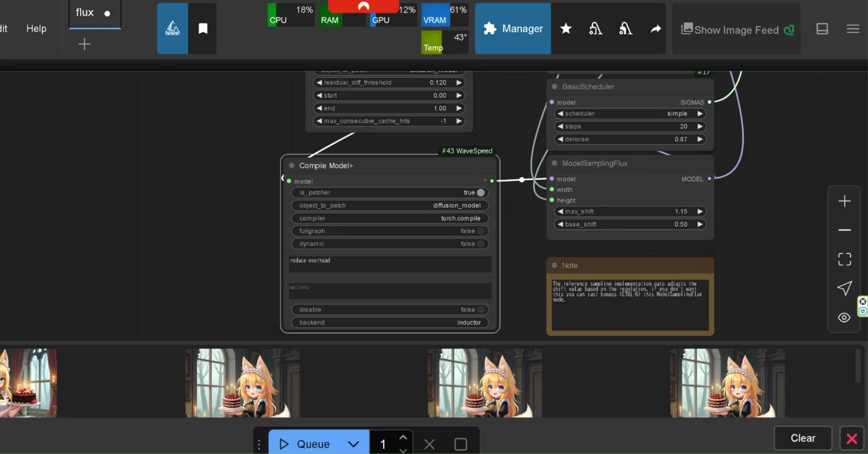
Task: Increase residual_diff_threshold with right arrow
Action: click(x=459, y=83)
